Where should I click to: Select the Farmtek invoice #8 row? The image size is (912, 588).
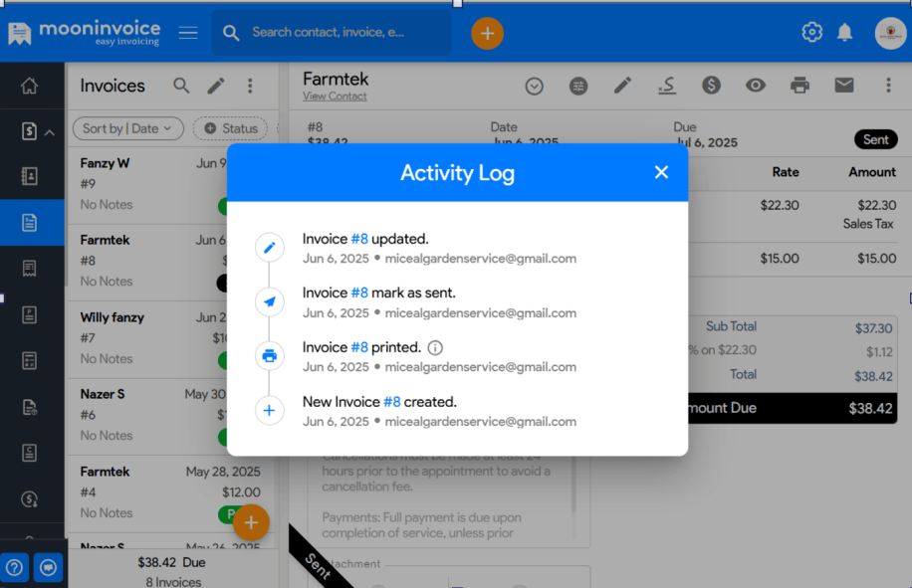coord(147,262)
